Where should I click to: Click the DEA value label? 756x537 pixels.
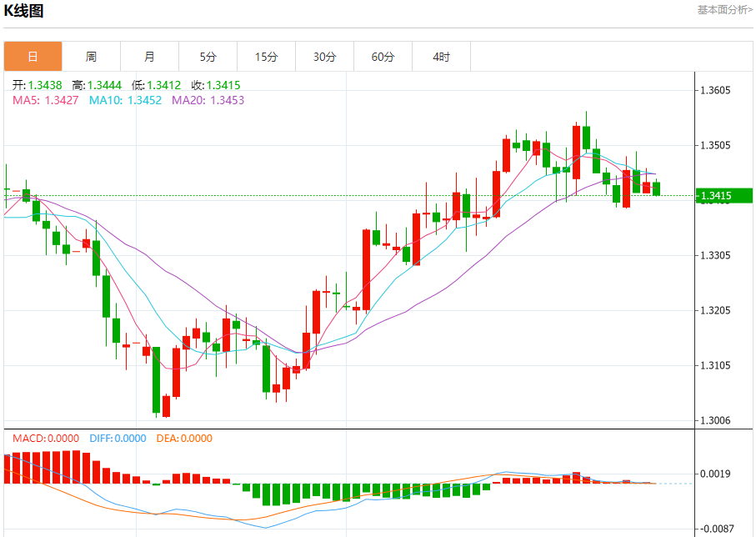point(184,439)
